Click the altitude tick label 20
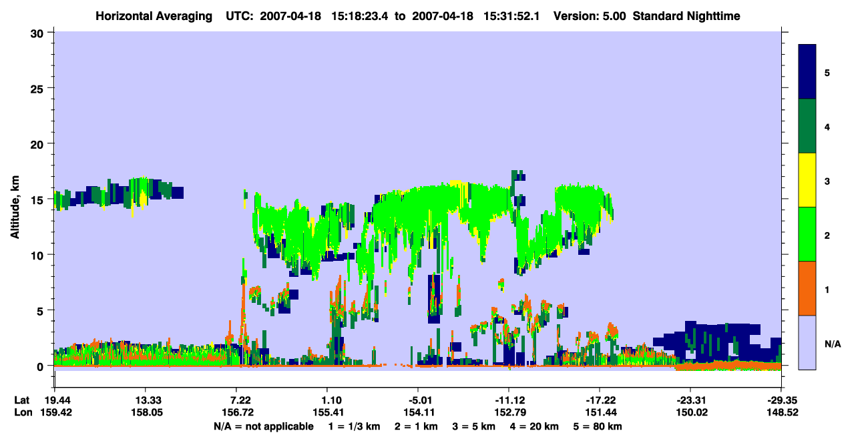868x445 pixels. [x=39, y=143]
